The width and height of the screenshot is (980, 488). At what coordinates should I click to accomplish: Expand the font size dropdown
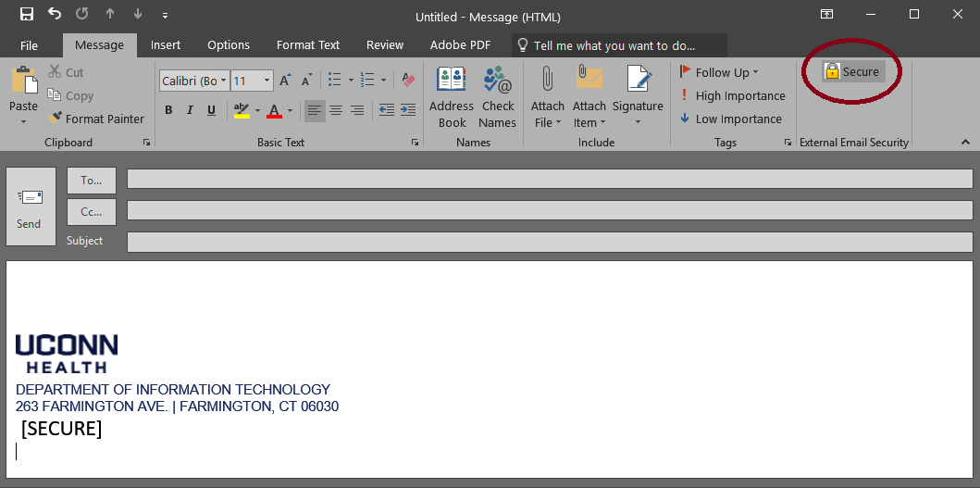267,81
